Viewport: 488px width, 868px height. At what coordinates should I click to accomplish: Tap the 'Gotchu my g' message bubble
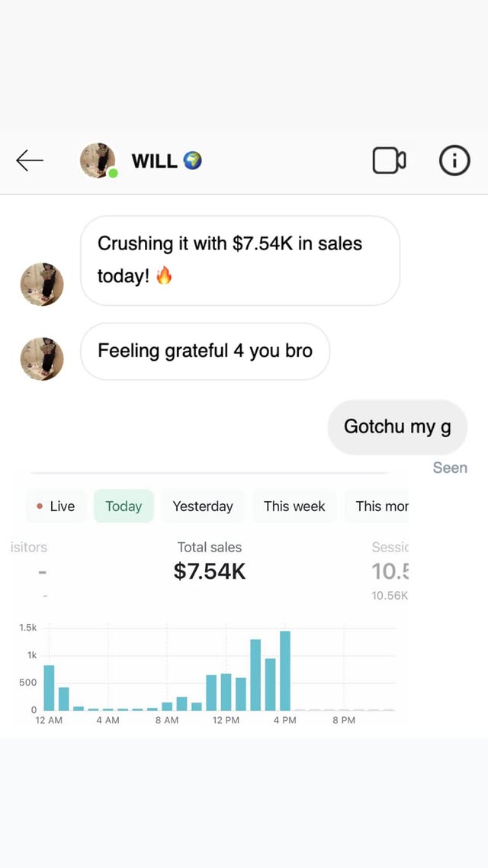(397, 426)
